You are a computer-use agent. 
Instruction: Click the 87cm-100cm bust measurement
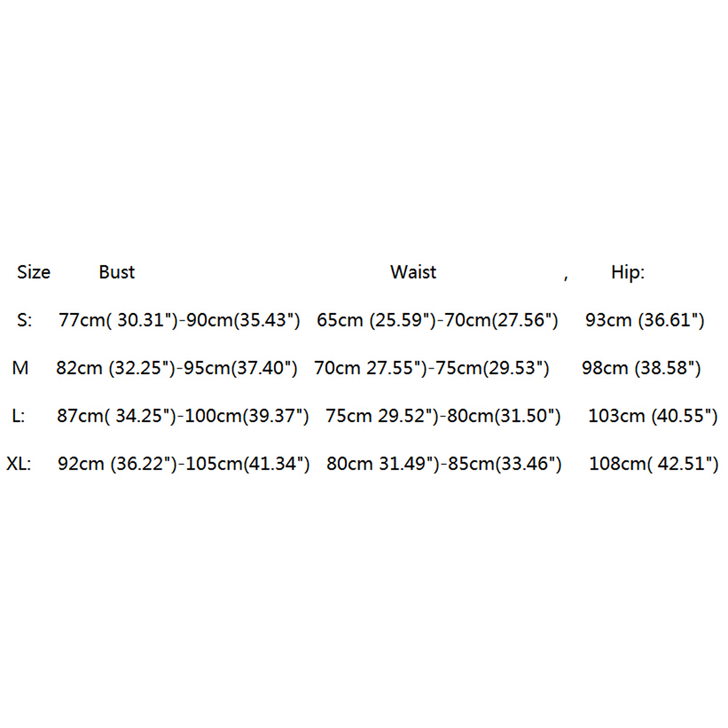click(183, 416)
